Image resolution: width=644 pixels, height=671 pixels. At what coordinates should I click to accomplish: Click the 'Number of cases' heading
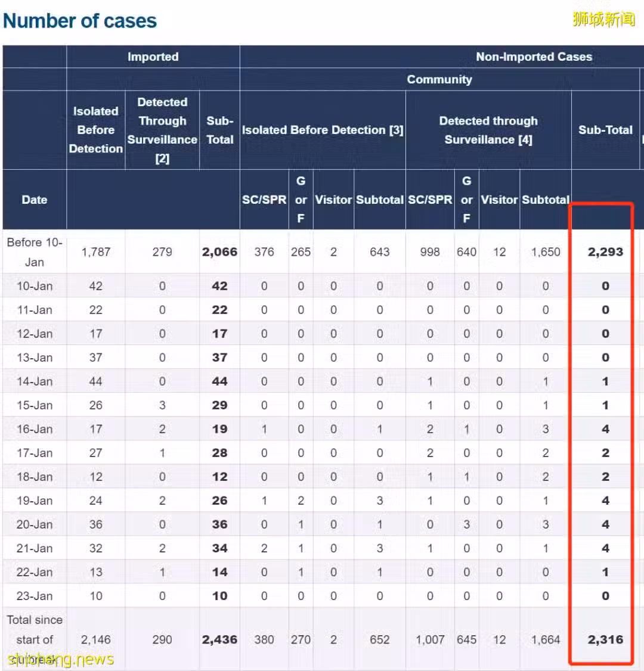pos(80,21)
